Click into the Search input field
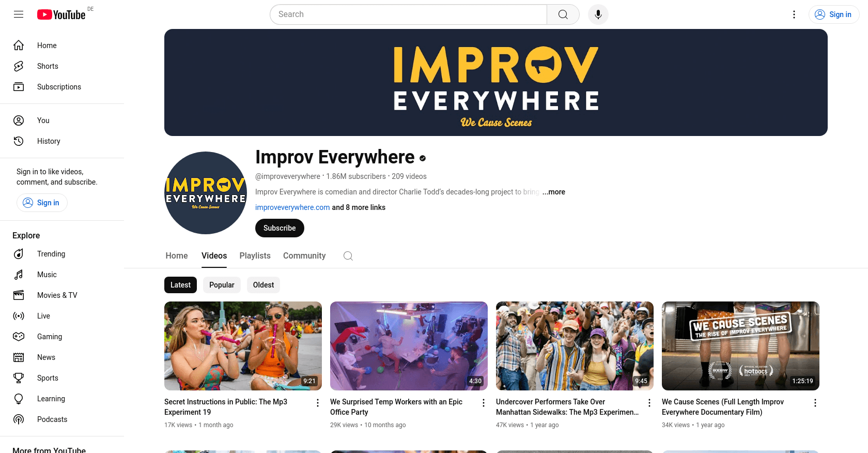The width and height of the screenshot is (868, 453). 408,14
